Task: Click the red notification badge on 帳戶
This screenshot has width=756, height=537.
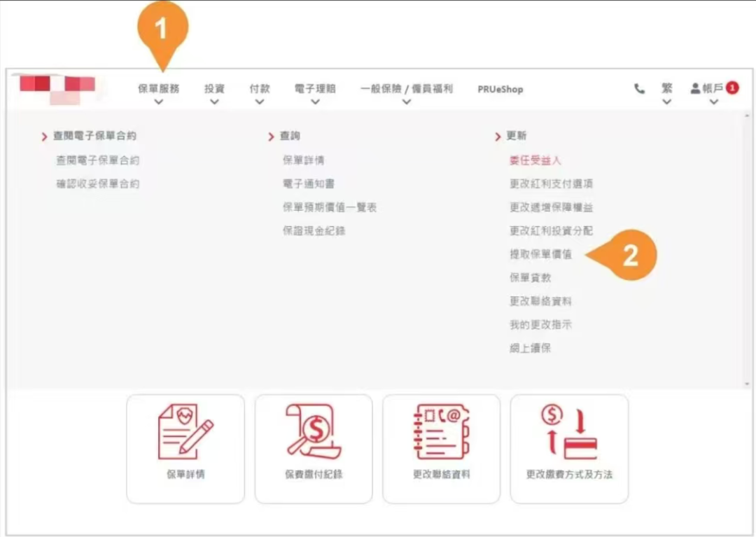Action: pos(732,88)
